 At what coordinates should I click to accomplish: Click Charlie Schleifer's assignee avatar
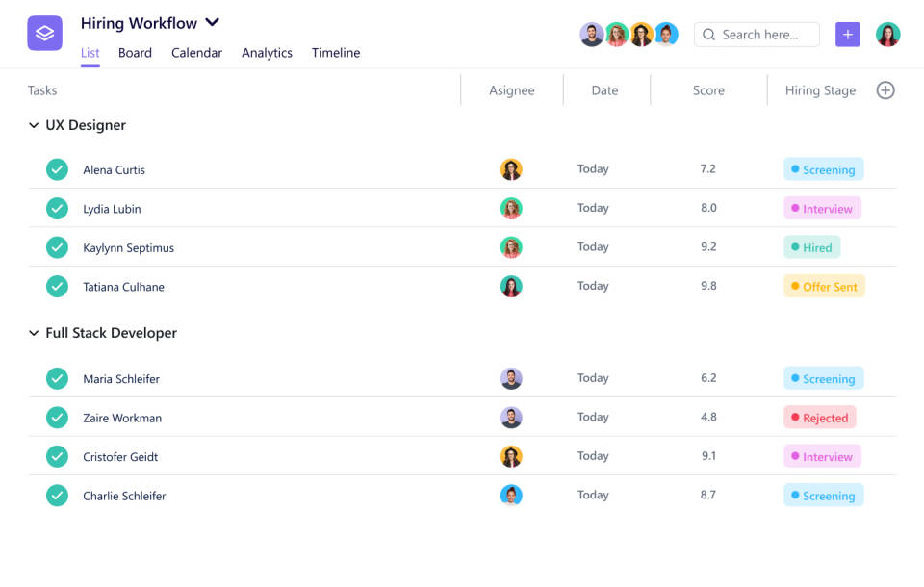click(x=511, y=496)
